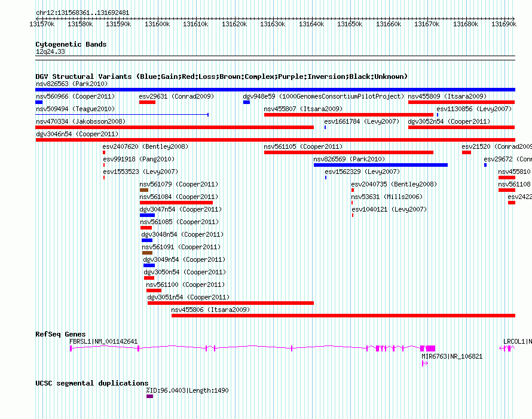The image size is (532, 419).
Task: Click the dgv3051n54 (Cooper2011) label
Action: tap(189, 297)
